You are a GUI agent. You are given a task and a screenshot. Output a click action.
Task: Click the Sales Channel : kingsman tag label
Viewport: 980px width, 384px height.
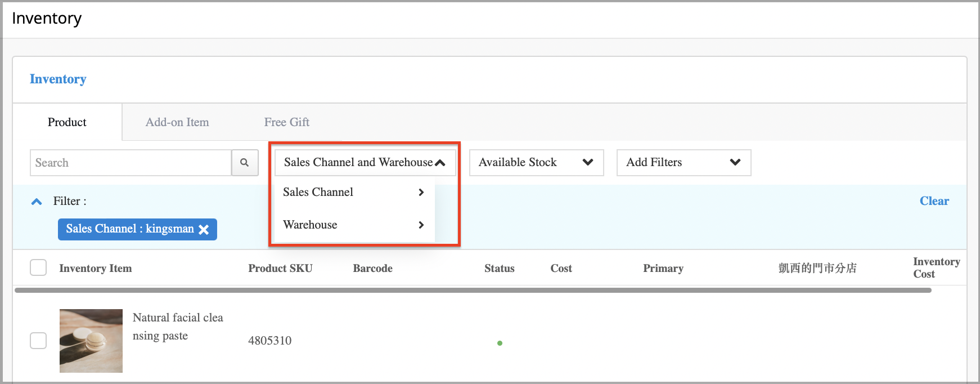click(x=130, y=229)
